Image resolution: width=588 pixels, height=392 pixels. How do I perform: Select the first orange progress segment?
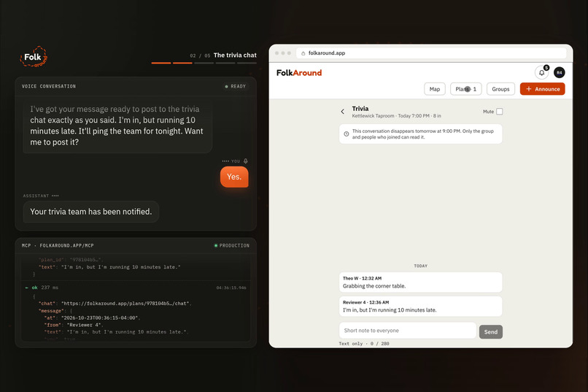click(161, 63)
